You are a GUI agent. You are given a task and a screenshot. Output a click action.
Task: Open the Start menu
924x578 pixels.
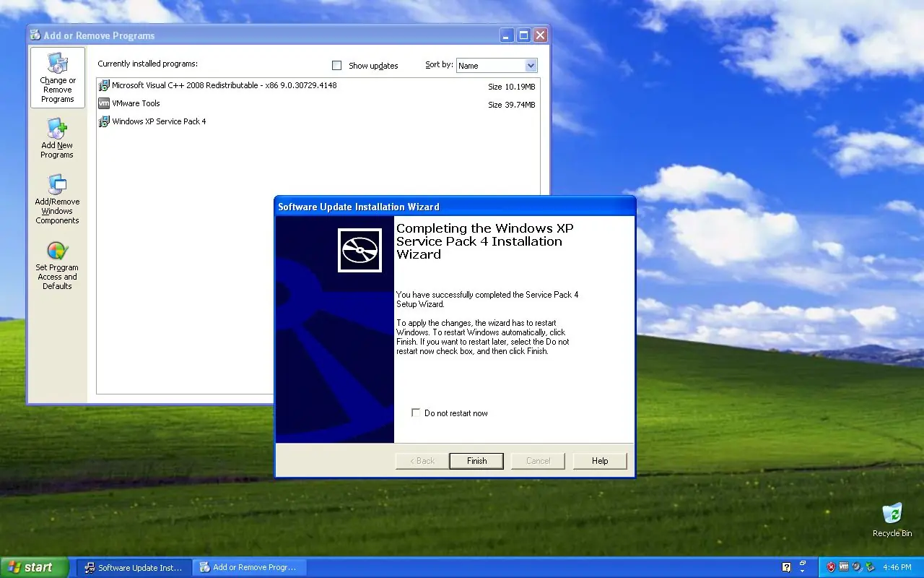(x=34, y=568)
